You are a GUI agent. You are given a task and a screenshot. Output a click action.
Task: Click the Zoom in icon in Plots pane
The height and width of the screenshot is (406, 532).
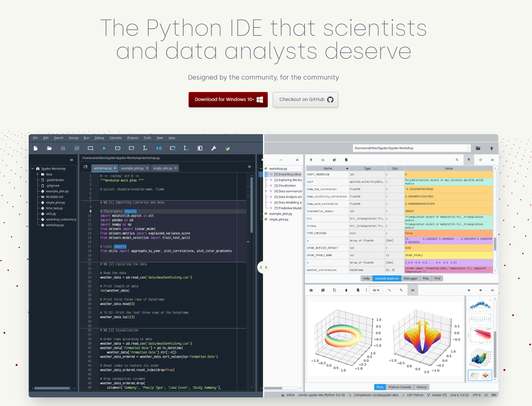pyautogui.click(x=401, y=290)
